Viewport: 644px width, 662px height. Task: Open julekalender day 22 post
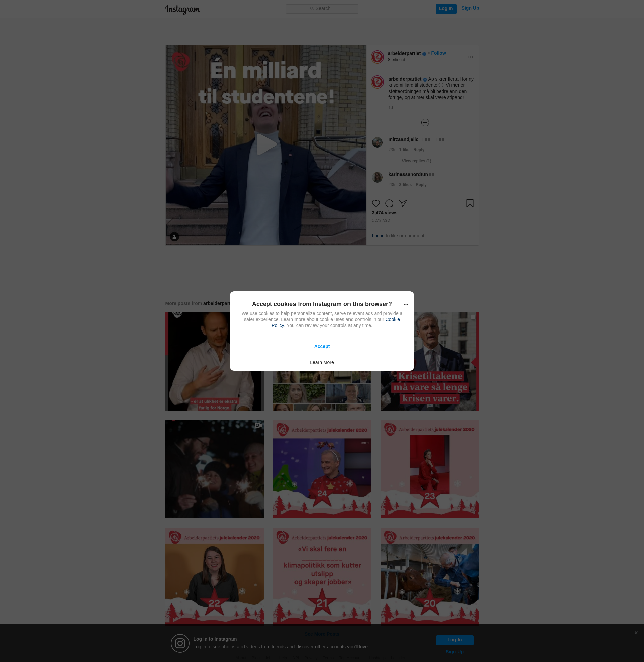click(214, 577)
